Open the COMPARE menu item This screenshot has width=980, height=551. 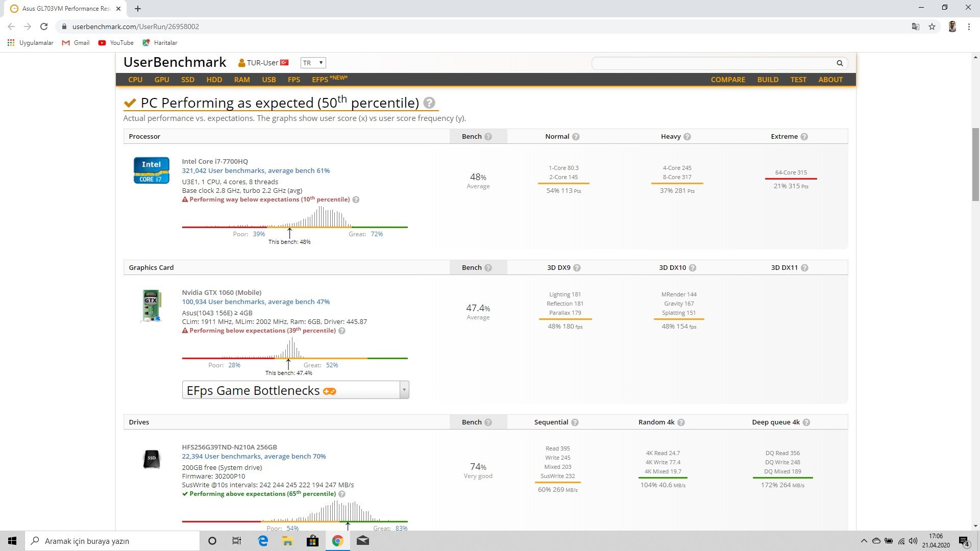[x=728, y=80]
